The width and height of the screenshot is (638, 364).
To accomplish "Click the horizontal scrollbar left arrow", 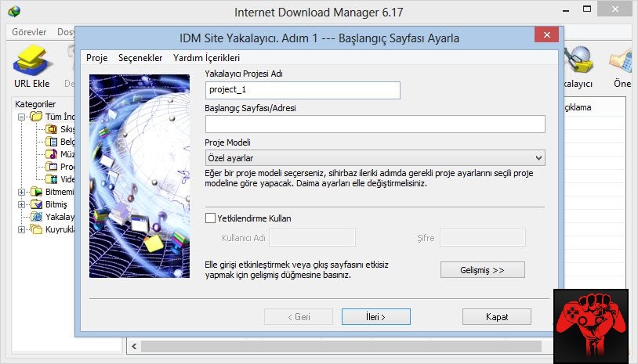I will [x=134, y=347].
